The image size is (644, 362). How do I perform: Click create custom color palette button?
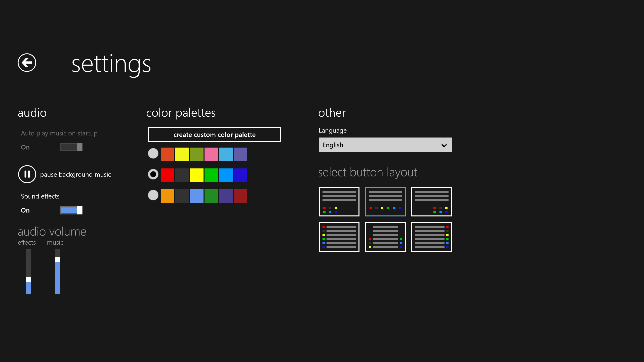[214, 134]
